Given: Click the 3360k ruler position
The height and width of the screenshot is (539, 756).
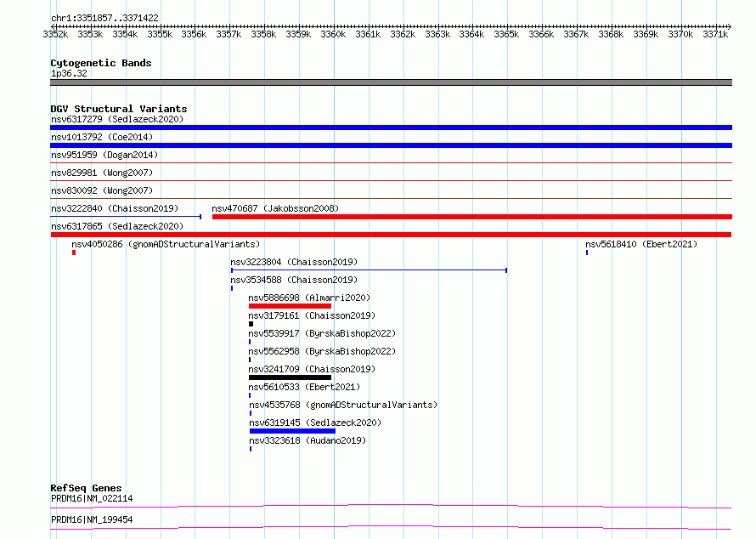Looking at the screenshot, I should click(333, 34).
